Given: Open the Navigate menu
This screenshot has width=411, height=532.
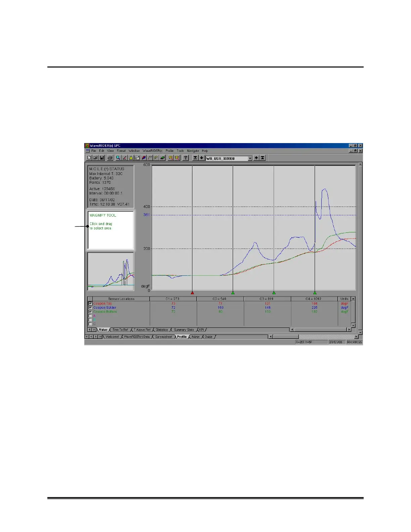Looking at the screenshot, I should tap(193, 151).
